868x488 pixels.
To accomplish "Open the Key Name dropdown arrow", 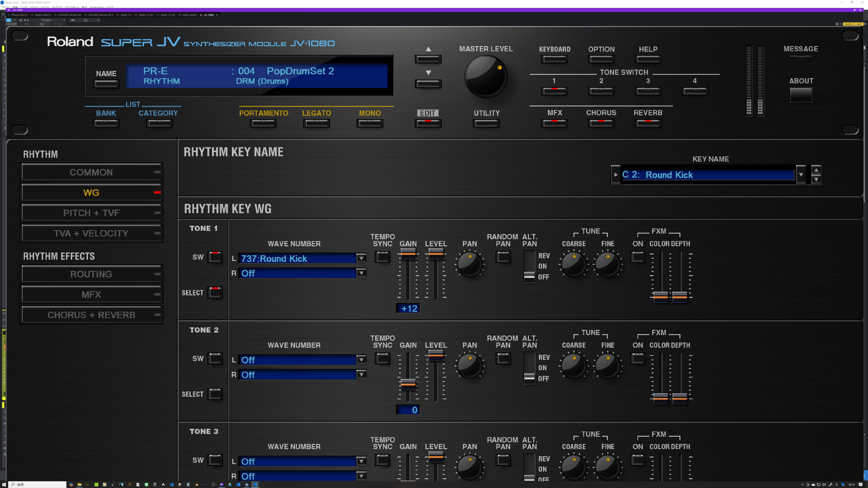I will (x=801, y=174).
